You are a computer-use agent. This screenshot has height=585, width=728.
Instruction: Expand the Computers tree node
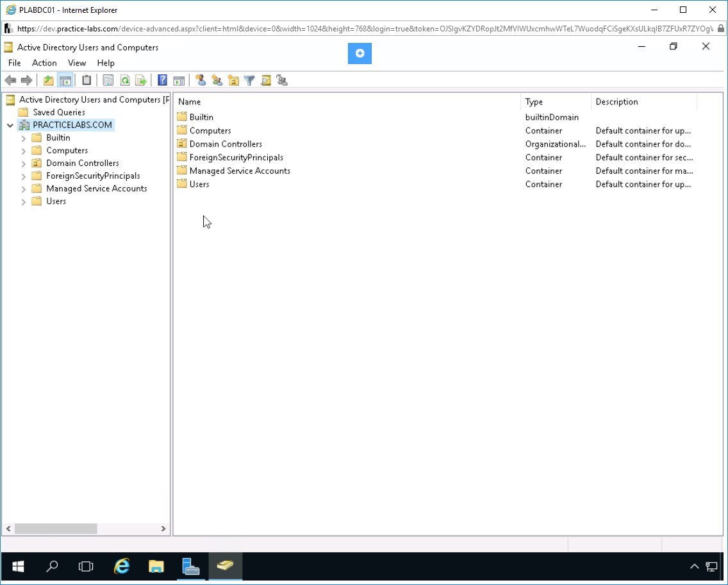coord(23,151)
